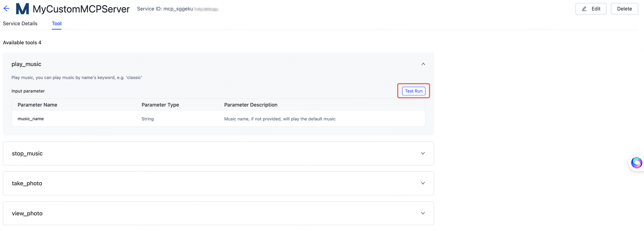Screen dimensions: 644x231
Task: Expand the view_photo tool
Action: (423, 213)
